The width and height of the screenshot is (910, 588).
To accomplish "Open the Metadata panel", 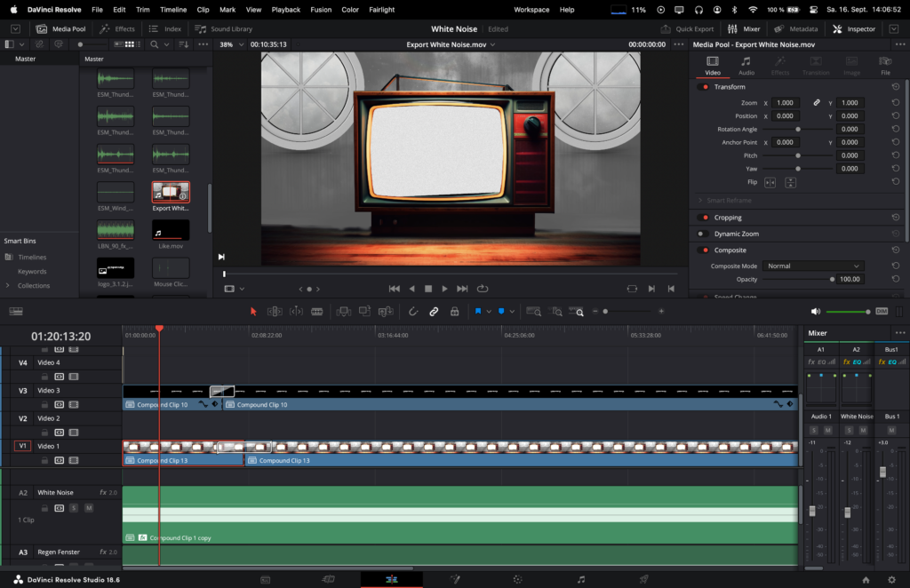I will coord(795,29).
